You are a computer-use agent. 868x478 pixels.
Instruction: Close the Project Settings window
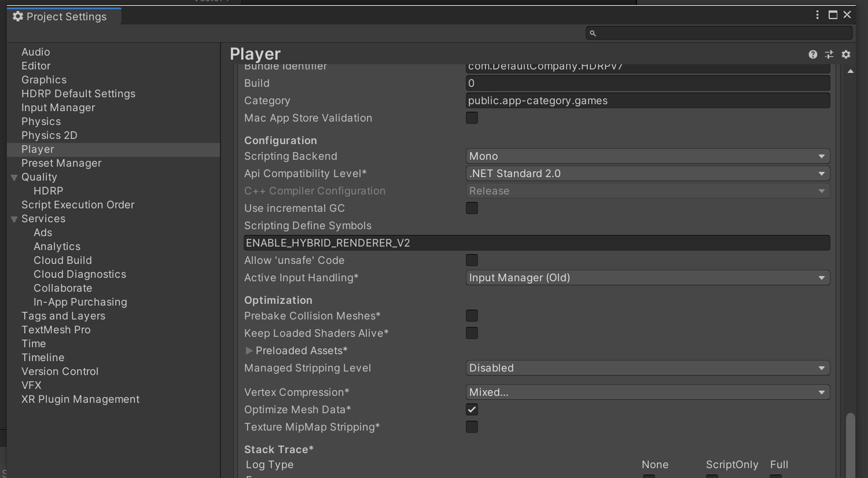pyautogui.click(x=847, y=15)
